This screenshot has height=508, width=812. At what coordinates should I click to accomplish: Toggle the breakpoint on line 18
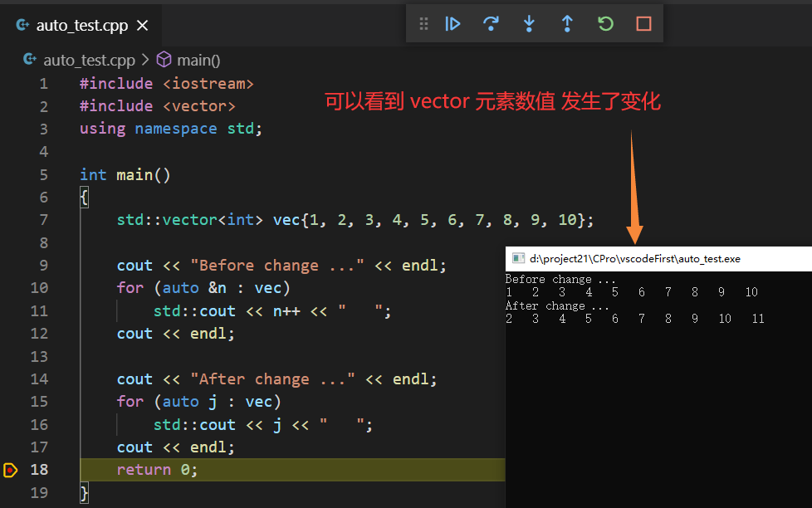(10, 470)
